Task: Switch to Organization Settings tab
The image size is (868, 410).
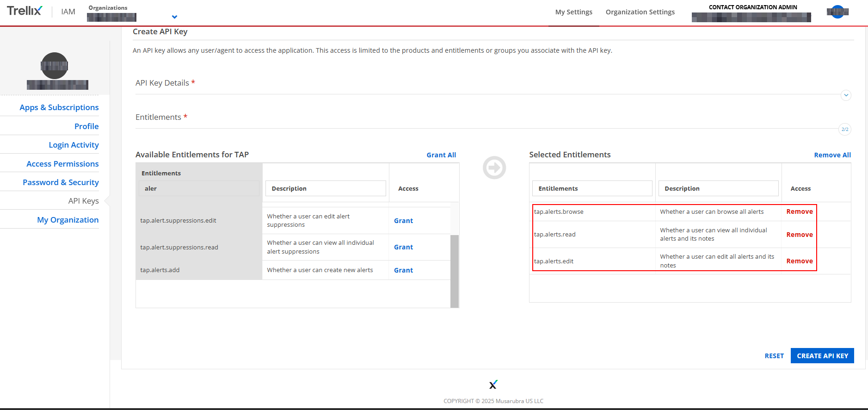Action: [x=640, y=12]
